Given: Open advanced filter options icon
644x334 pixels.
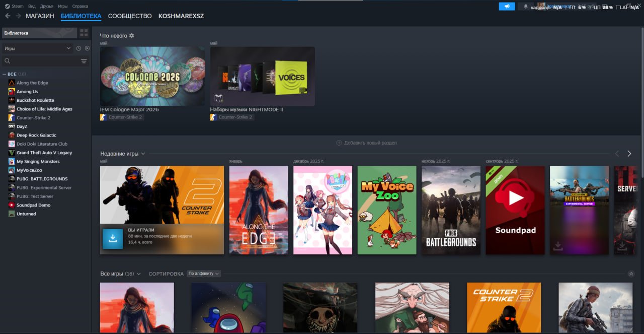Looking at the screenshot, I should point(84,61).
